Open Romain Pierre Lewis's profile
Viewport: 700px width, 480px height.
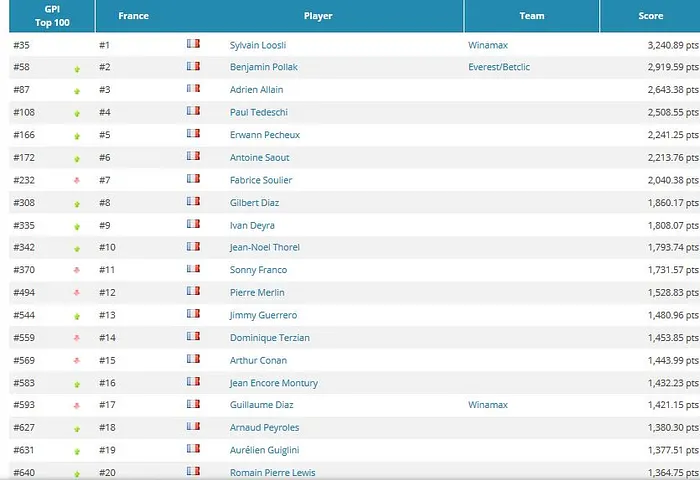pyautogui.click(x=272, y=473)
